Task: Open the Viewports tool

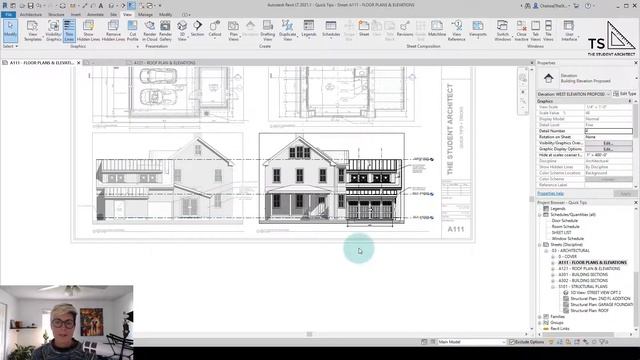Action: (x=478, y=29)
